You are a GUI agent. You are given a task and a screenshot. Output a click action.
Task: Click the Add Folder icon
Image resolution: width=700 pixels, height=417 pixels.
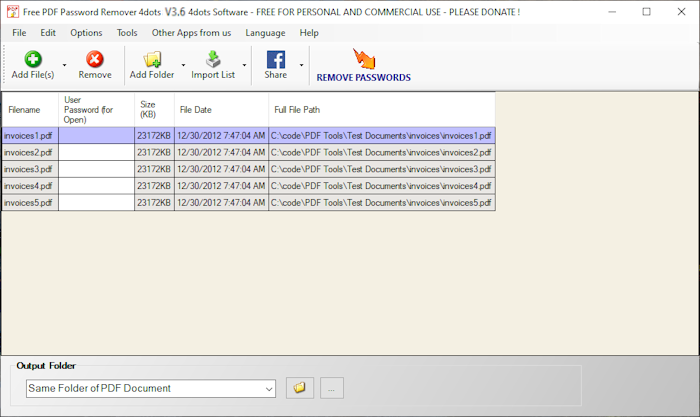pos(152,59)
